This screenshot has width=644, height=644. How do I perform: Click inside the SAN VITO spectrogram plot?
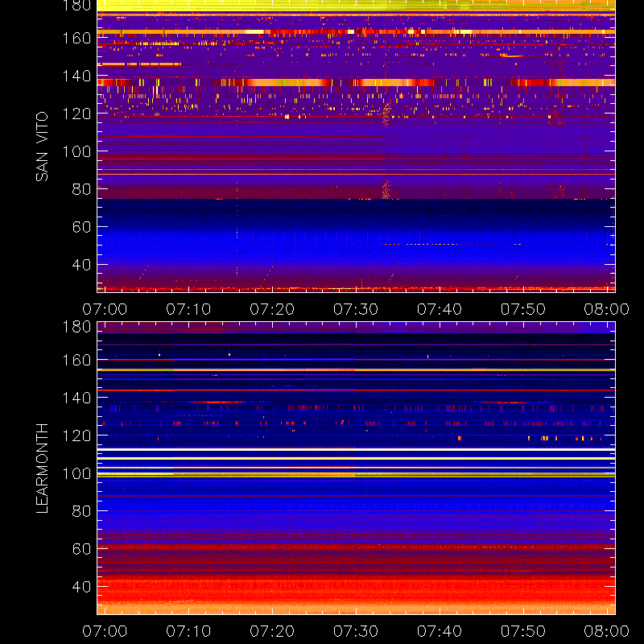[x=356, y=147]
